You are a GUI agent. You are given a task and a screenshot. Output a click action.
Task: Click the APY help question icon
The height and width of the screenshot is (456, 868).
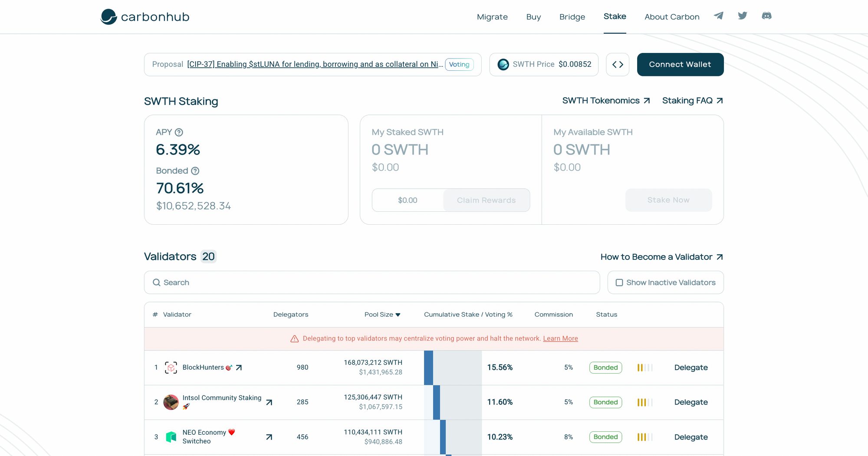[179, 132]
